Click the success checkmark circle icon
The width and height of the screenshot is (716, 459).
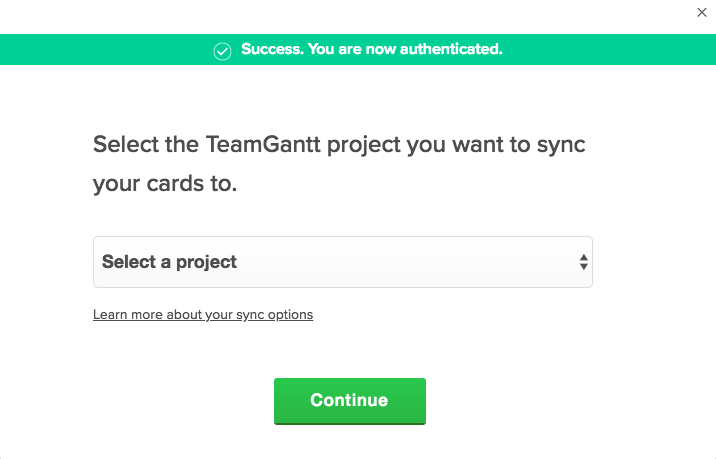pos(223,50)
